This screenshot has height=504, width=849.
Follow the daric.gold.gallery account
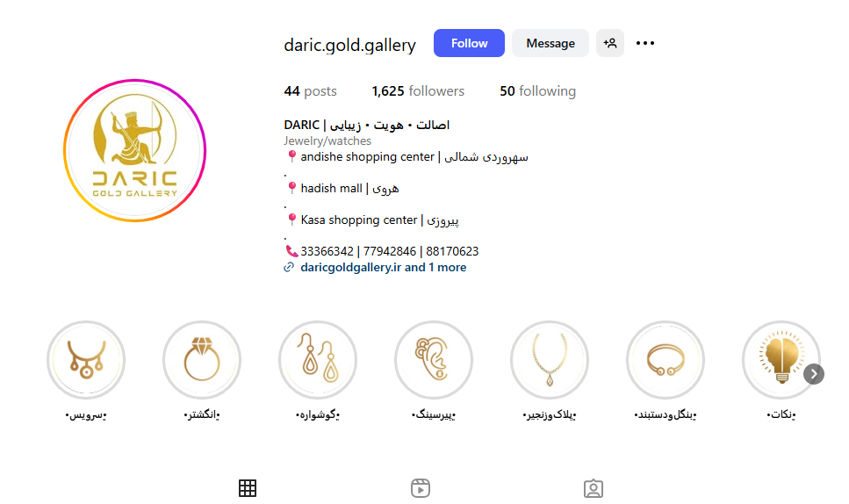[x=469, y=43]
